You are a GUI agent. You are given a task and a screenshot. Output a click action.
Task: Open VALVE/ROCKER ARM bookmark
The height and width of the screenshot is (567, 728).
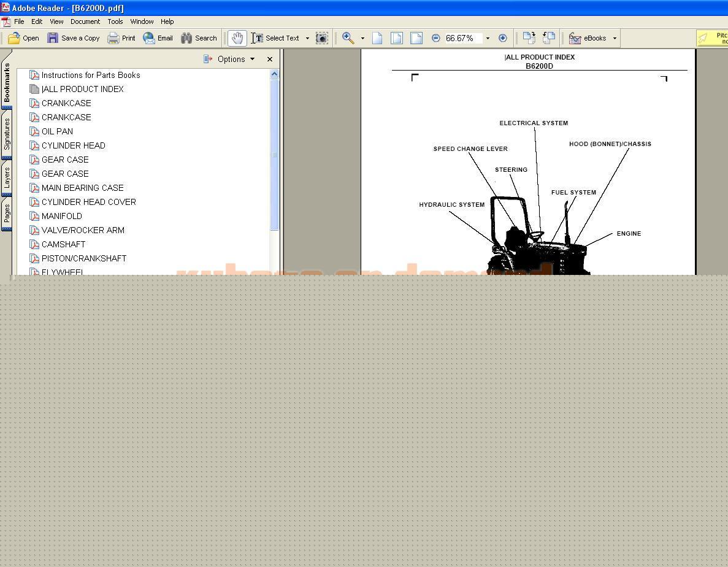click(83, 230)
